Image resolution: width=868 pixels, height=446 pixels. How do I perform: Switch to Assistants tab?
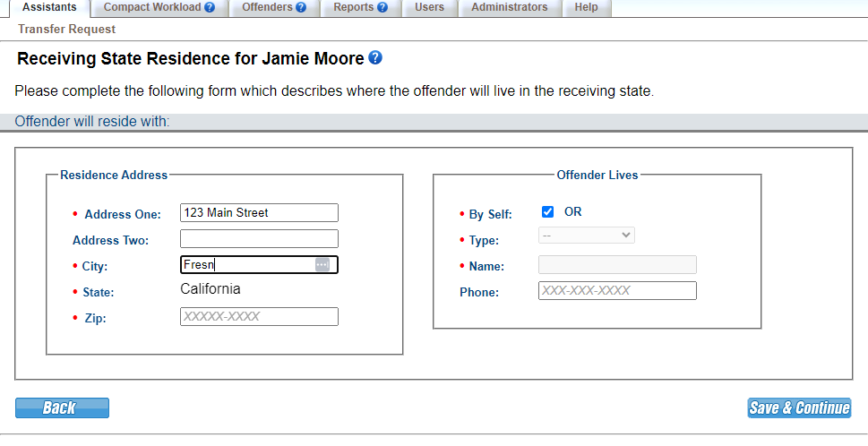coord(49,8)
